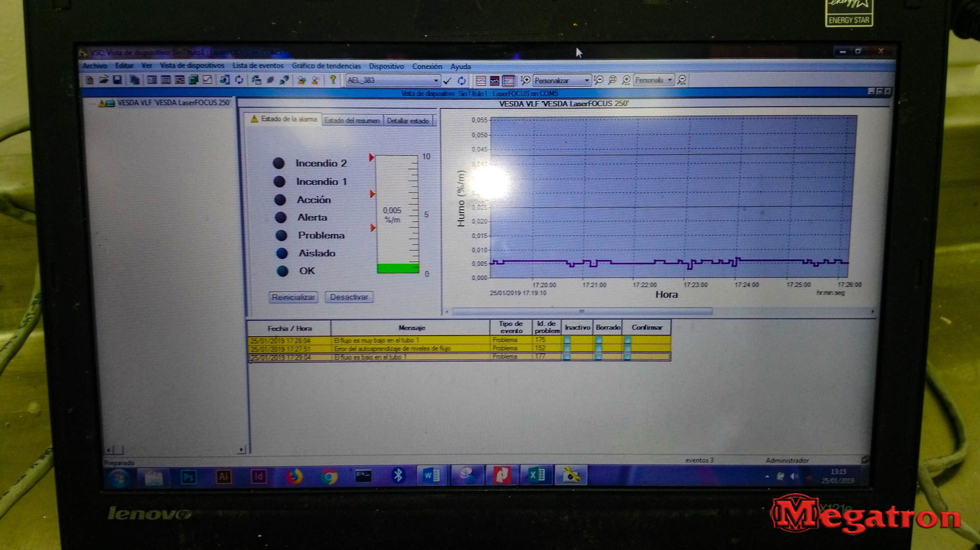Open the event list table icon
This screenshot has height=550, width=980.
coord(166,80)
